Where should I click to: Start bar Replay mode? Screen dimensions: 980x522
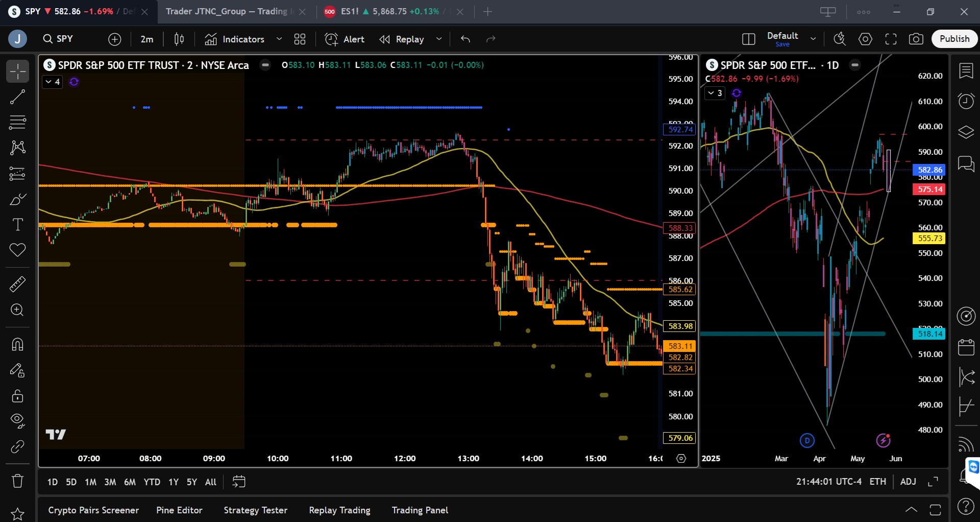pos(402,39)
